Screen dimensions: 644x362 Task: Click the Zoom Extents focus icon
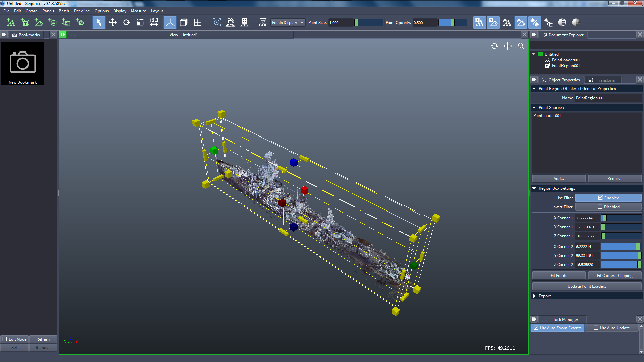(217, 22)
